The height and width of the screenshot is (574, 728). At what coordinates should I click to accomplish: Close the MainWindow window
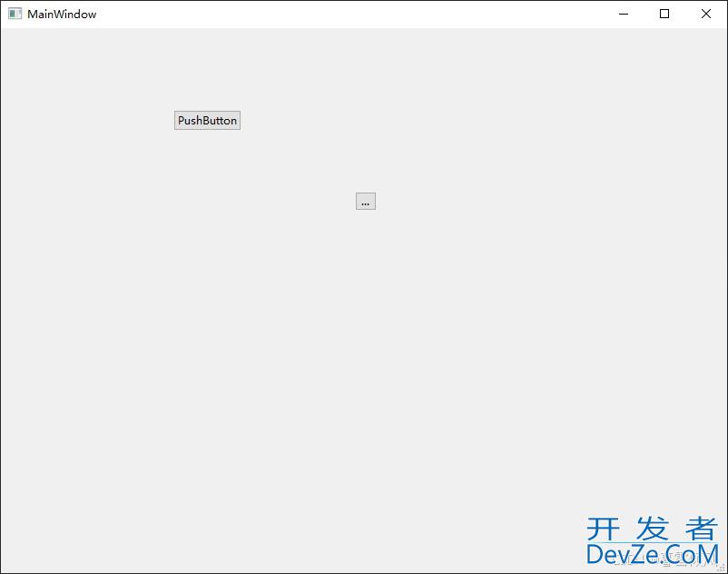(x=705, y=14)
